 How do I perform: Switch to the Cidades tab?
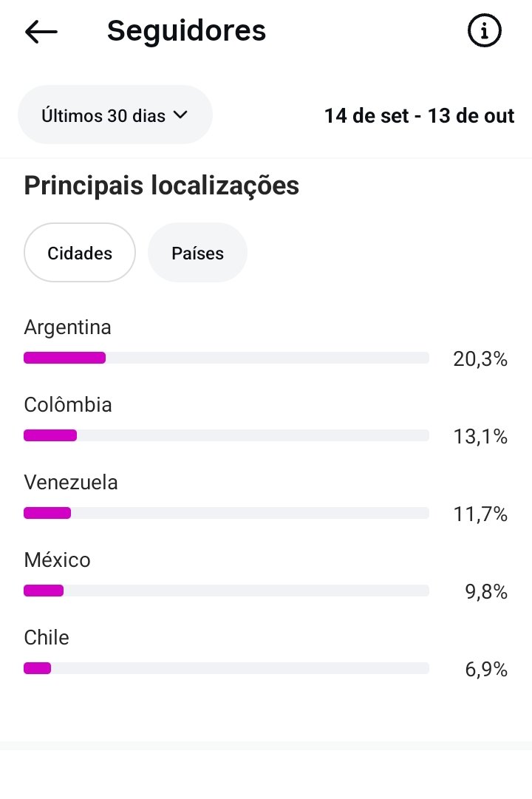[80, 254]
